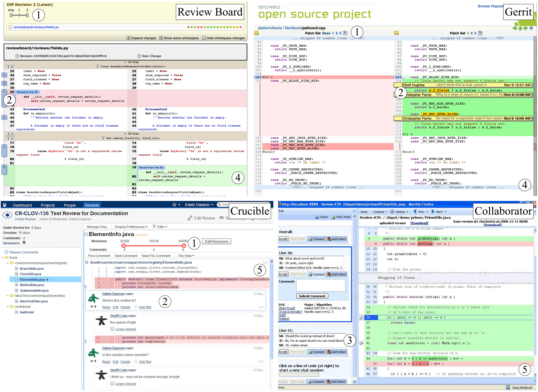Open the Reviews tab in Crucible
This screenshot has height=392, width=538.
pyautogui.click(x=92, y=205)
